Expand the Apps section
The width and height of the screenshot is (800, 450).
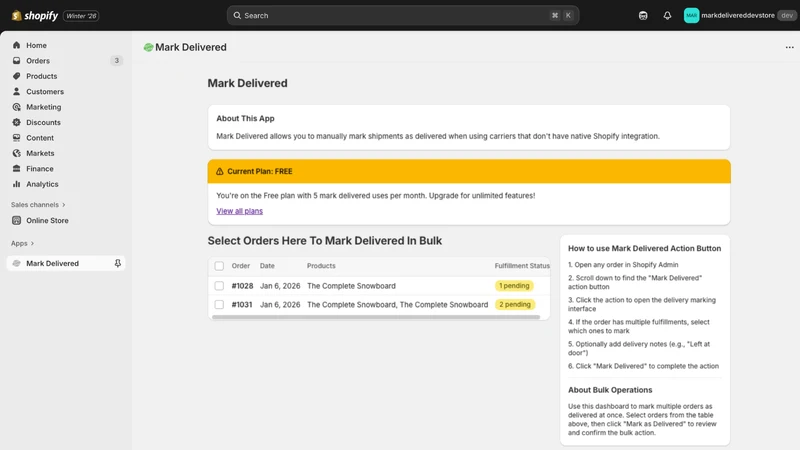coord(22,243)
